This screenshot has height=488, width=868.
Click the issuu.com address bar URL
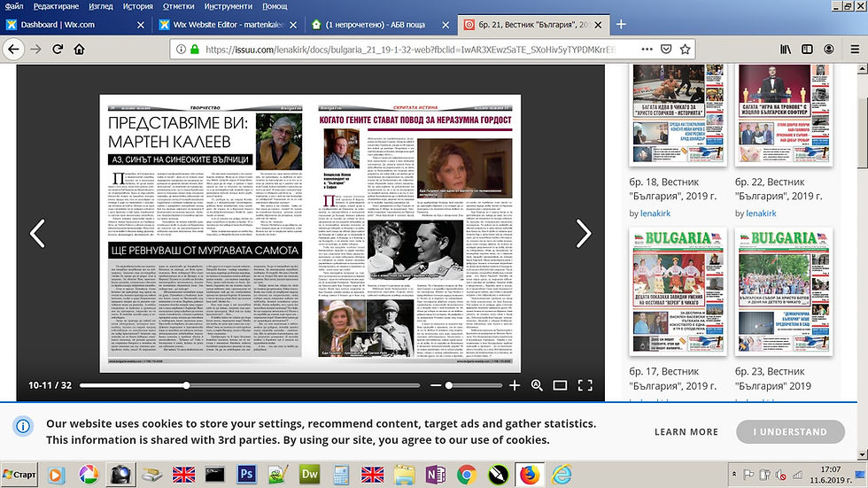410,50
